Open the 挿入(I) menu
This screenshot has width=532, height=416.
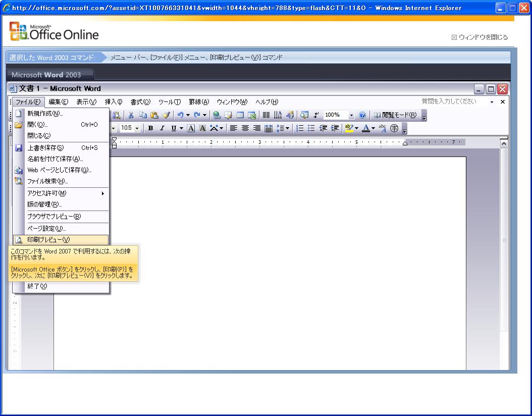click(114, 102)
